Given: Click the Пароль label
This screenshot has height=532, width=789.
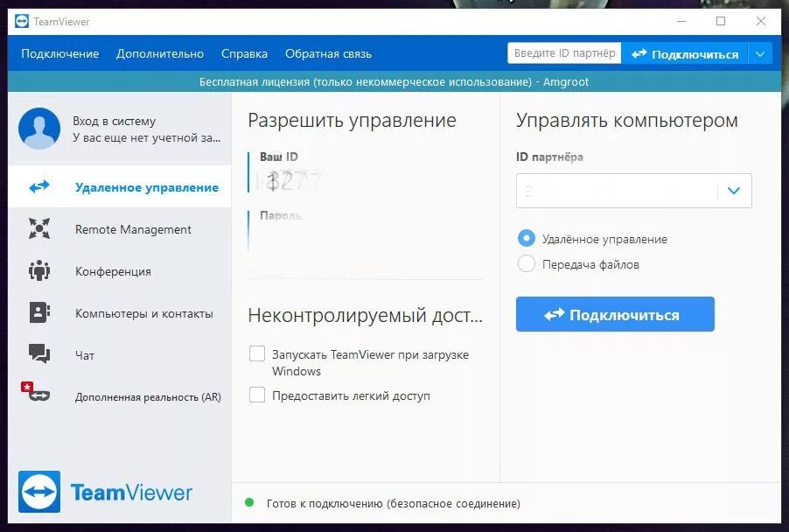Looking at the screenshot, I should [281, 216].
